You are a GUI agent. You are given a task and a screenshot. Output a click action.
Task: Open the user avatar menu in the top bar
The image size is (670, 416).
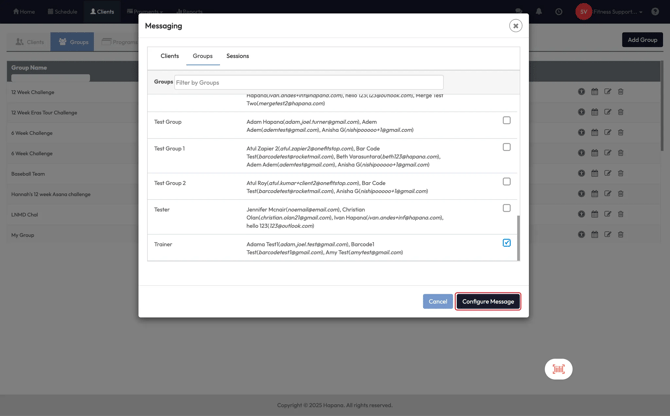click(584, 12)
